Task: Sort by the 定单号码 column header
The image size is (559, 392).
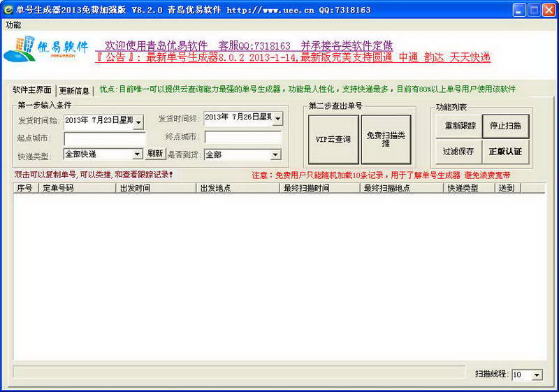Action: pyautogui.click(x=77, y=188)
